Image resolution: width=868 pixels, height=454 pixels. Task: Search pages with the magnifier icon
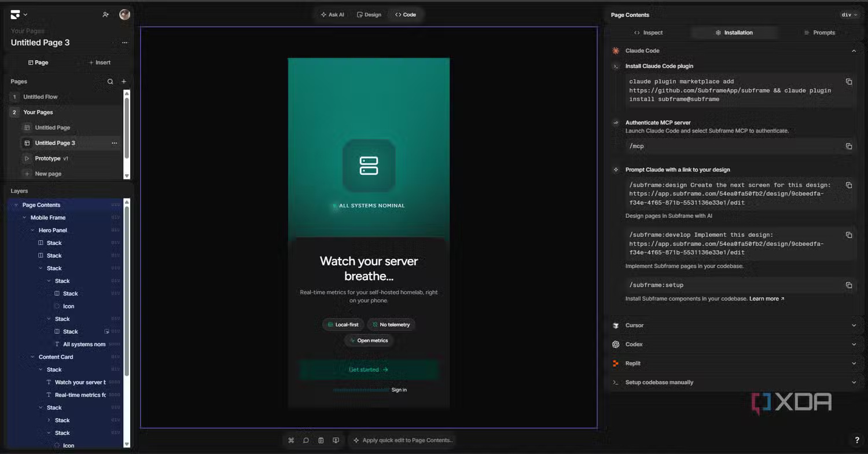point(110,82)
